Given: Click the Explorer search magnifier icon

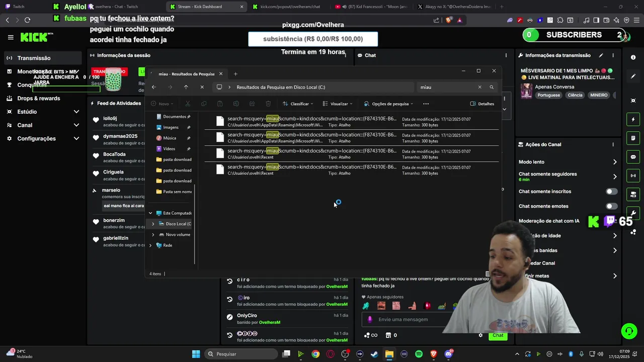Looking at the screenshot, I should click(492, 87).
